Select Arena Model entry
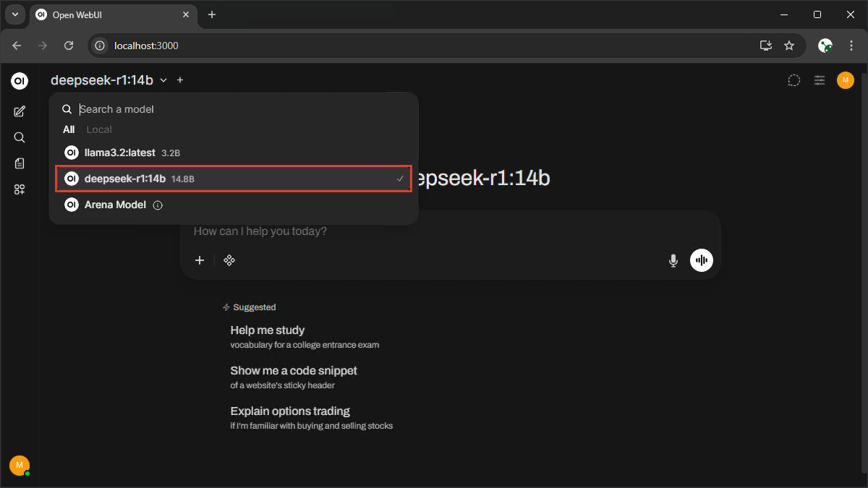This screenshot has width=868, height=488. click(234, 205)
